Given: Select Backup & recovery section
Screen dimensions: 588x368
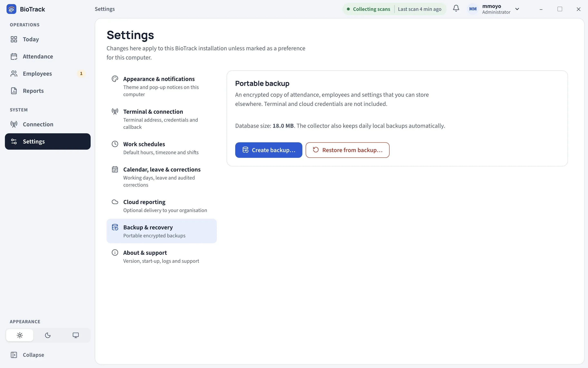Looking at the screenshot, I should 161,231.
